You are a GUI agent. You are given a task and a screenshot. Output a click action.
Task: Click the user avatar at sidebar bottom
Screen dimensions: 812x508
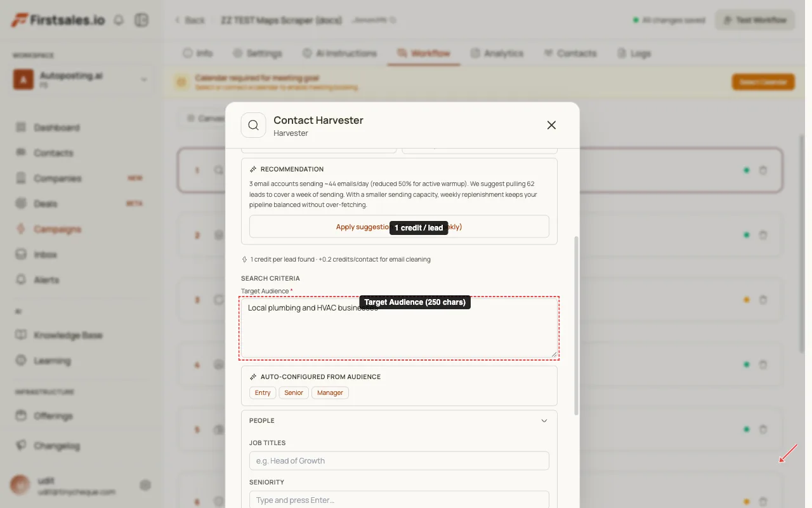click(20, 485)
